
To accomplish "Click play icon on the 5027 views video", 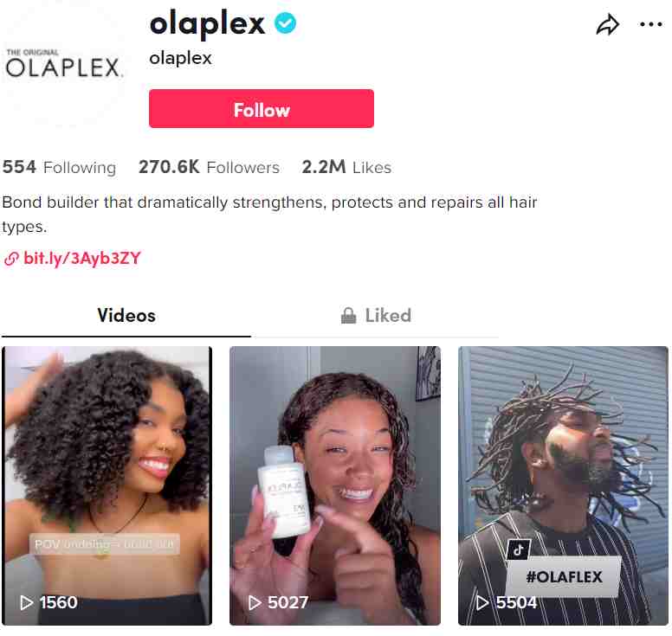I will click(x=255, y=602).
